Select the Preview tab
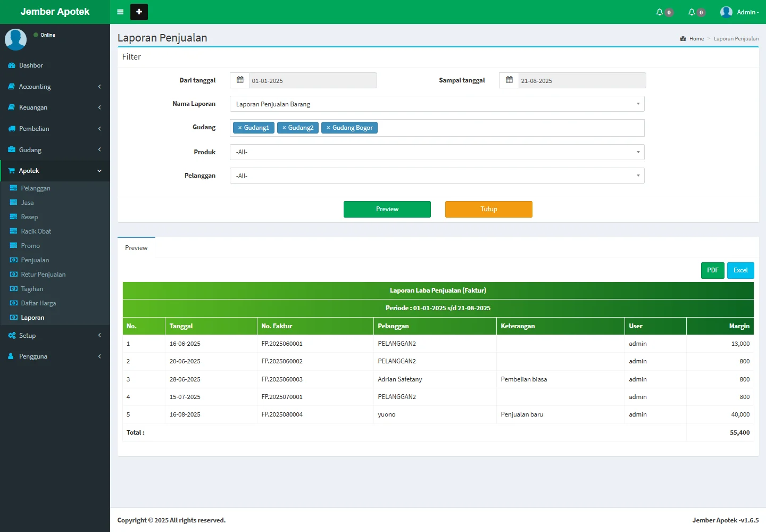The height and width of the screenshot is (532, 766). pos(136,248)
